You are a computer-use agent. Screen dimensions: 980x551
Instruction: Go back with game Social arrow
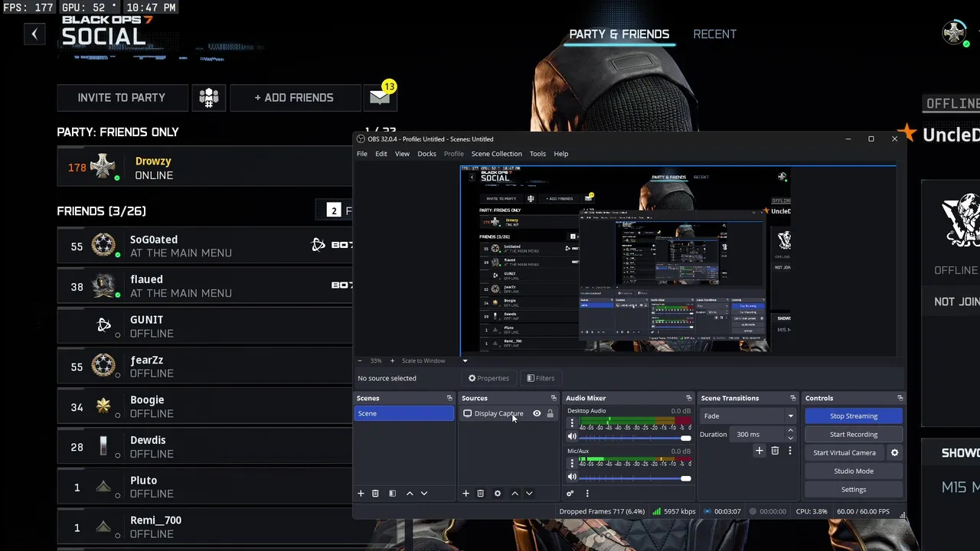click(x=34, y=34)
